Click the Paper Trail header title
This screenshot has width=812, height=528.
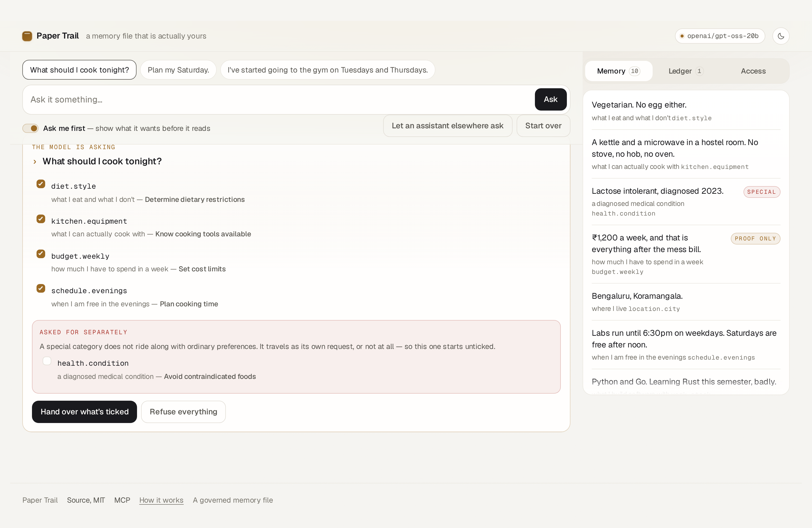(x=58, y=36)
